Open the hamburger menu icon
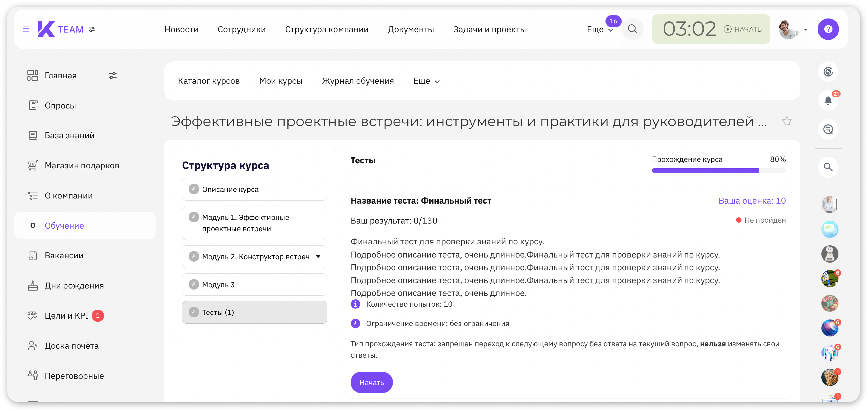Screen dimensions: 868x411 (26, 29)
